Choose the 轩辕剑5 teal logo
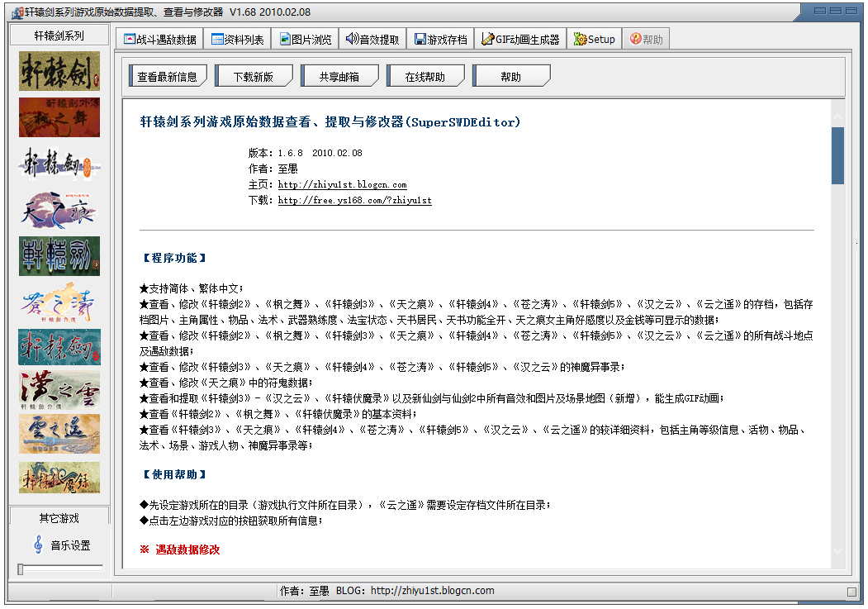This screenshot has width=868, height=609. (x=59, y=347)
